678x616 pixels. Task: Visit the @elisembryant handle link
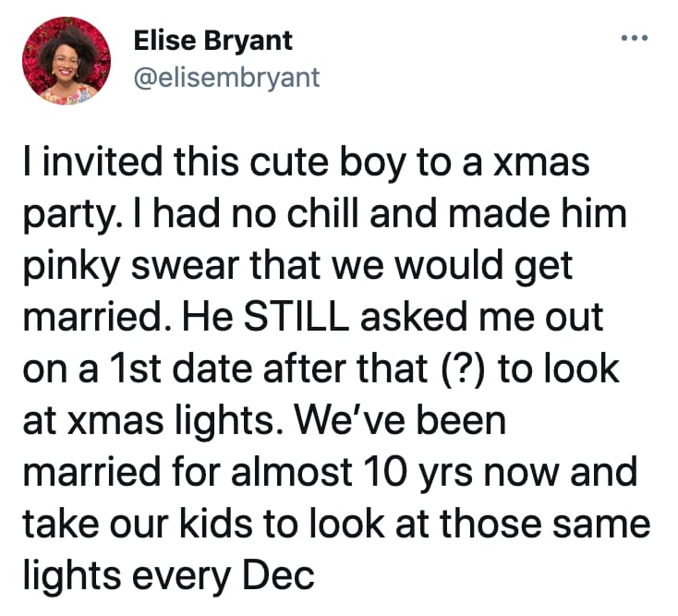point(226,78)
